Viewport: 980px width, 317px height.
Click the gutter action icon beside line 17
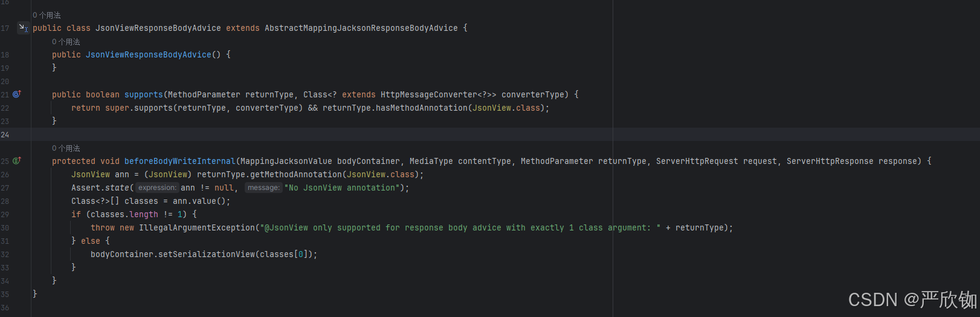tap(23, 28)
